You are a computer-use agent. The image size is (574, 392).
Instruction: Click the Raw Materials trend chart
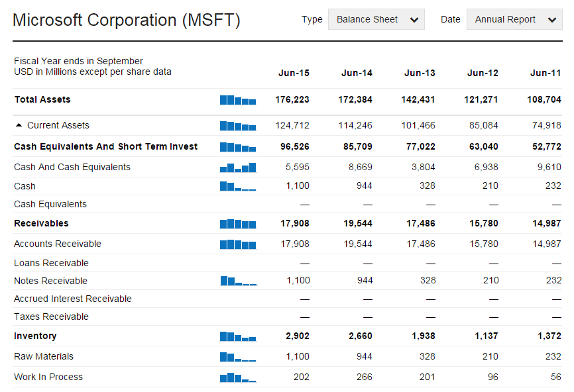[238, 357]
